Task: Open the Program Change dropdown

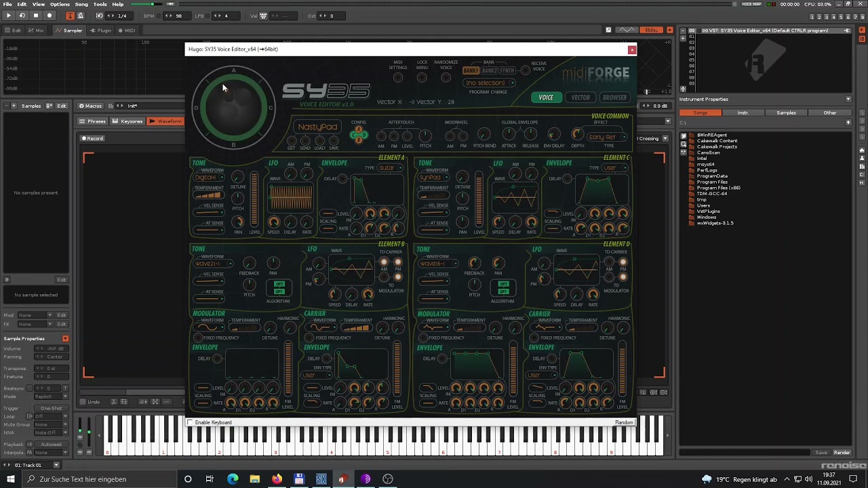Action: (488, 83)
